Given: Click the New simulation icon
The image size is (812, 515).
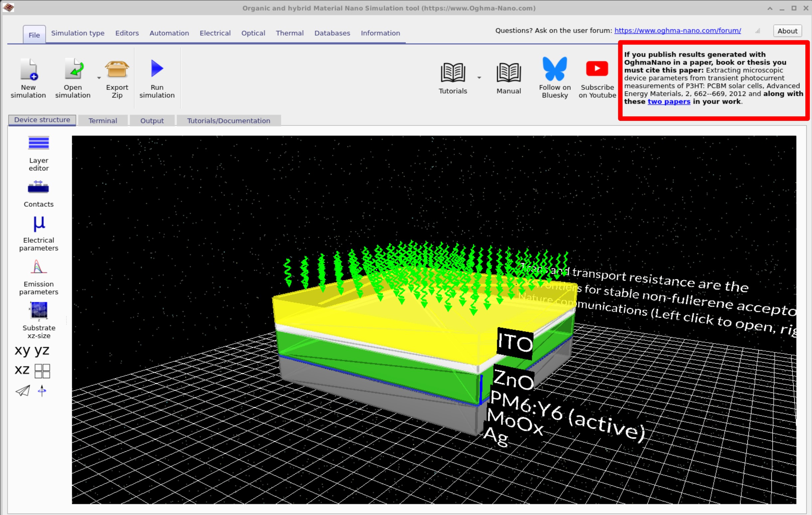Looking at the screenshot, I should [28, 70].
